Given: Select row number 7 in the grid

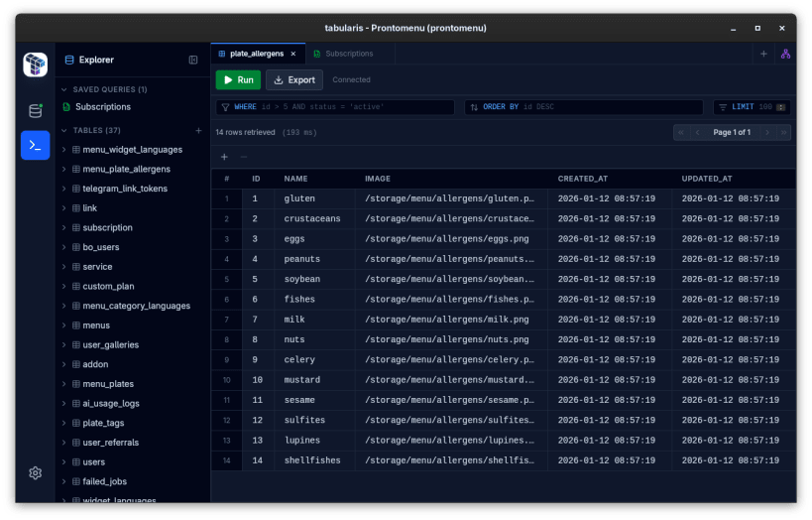Looking at the screenshot, I should tap(227, 320).
